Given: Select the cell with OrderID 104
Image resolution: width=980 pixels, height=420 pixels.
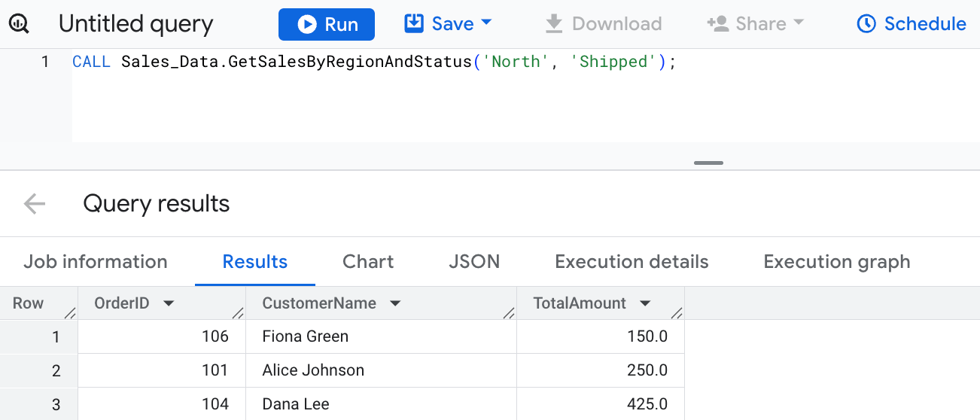Looking at the screenshot, I should pos(162,404).
